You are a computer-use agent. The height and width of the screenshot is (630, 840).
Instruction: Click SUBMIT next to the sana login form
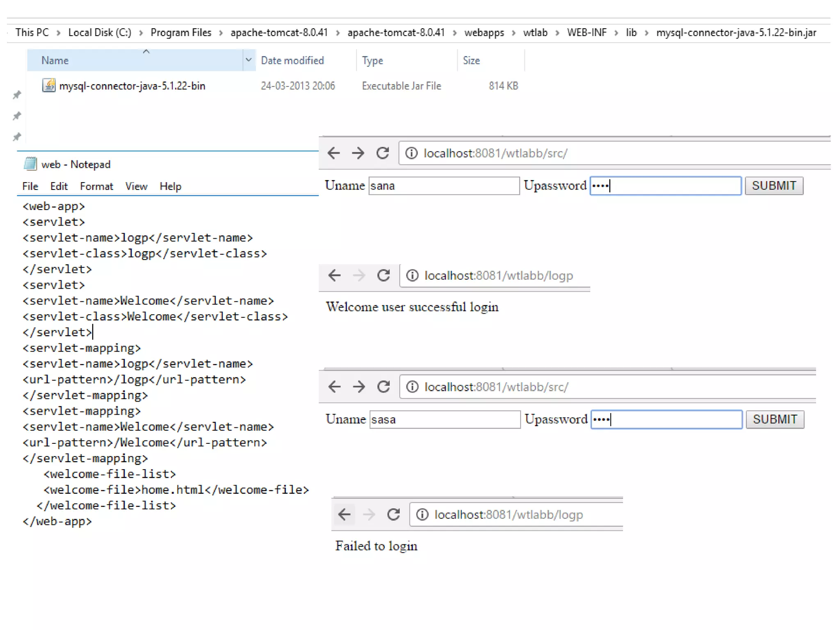tap(774, 186)
